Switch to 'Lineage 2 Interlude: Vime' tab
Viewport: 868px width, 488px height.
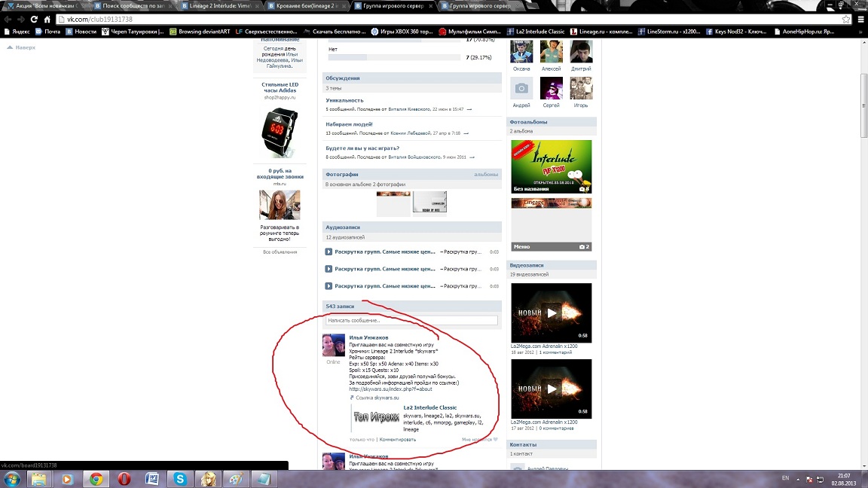(219, 5)
